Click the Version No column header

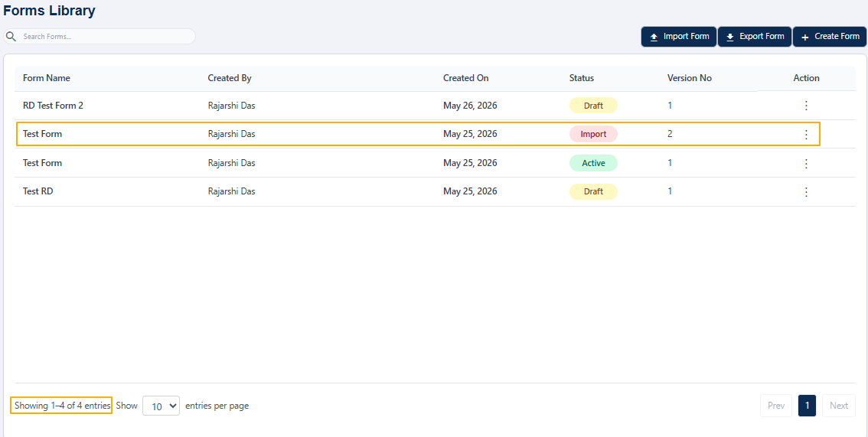coord(689,78)
